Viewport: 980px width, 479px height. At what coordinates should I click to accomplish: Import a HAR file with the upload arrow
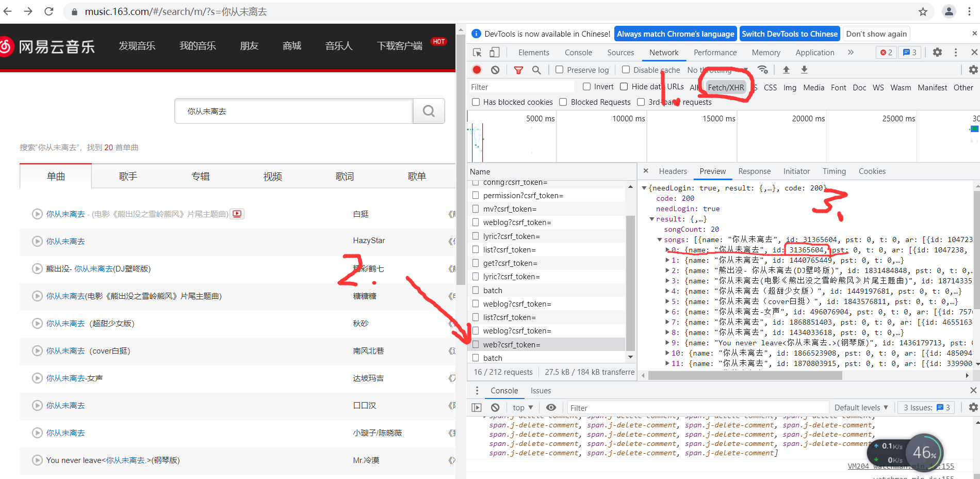point(786,70)
